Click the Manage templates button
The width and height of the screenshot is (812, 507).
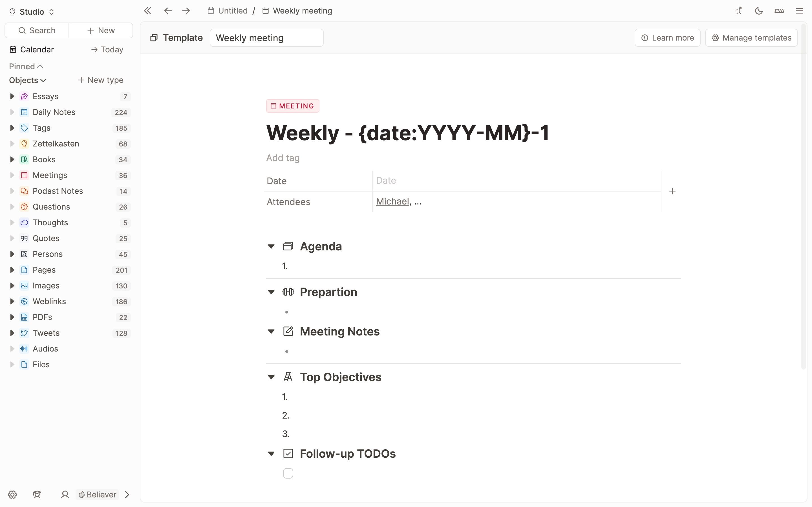[751, 37]
